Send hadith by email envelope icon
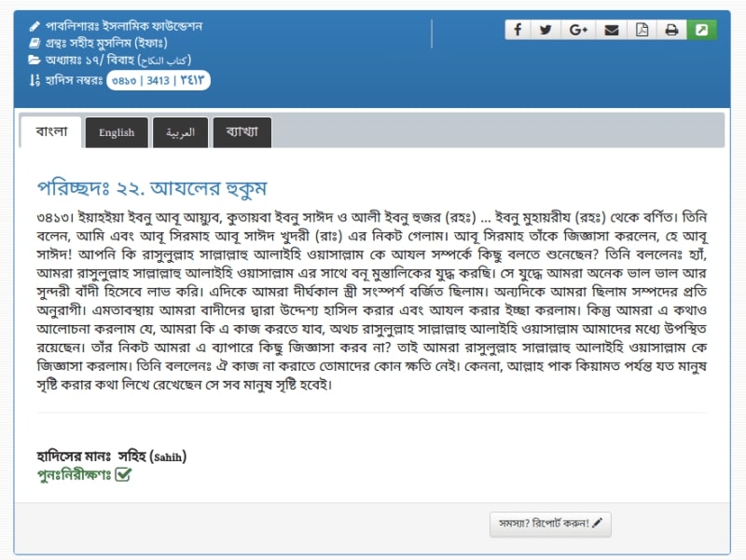 611,30
